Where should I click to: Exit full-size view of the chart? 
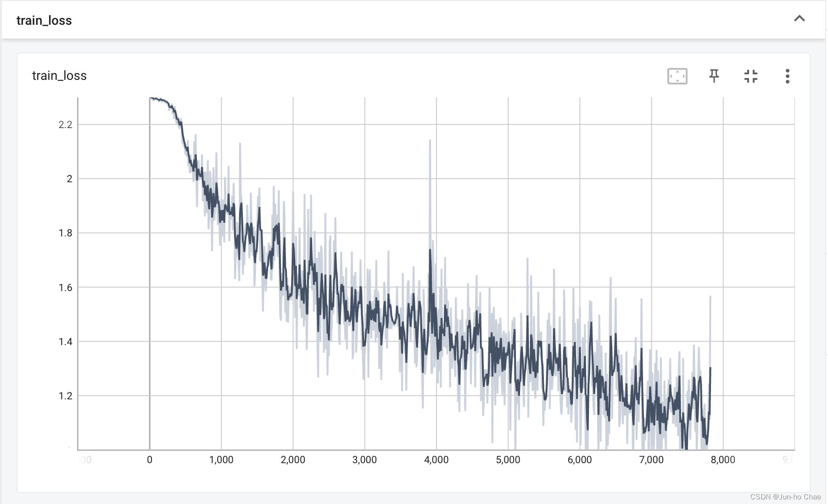click(x=750, y=76)
